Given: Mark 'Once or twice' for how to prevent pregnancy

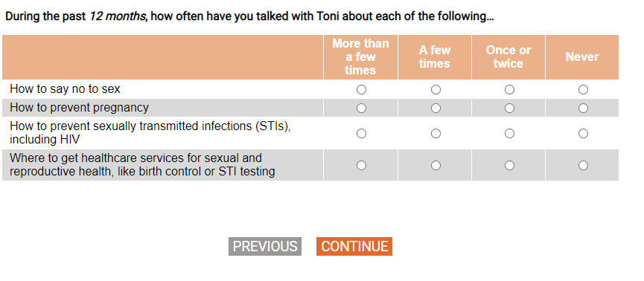Looking at the screenshot, I should coord(509,108).
